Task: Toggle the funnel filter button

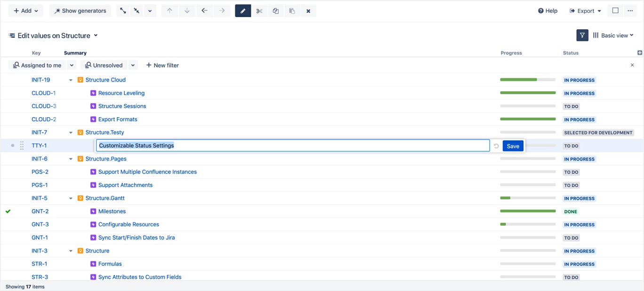Action: (x=582, y=35)
